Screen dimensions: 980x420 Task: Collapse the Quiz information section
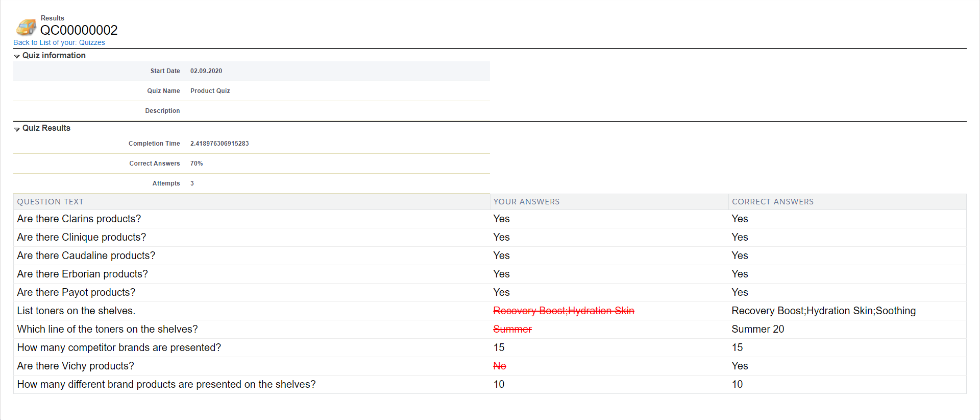(x=17, y=56)
